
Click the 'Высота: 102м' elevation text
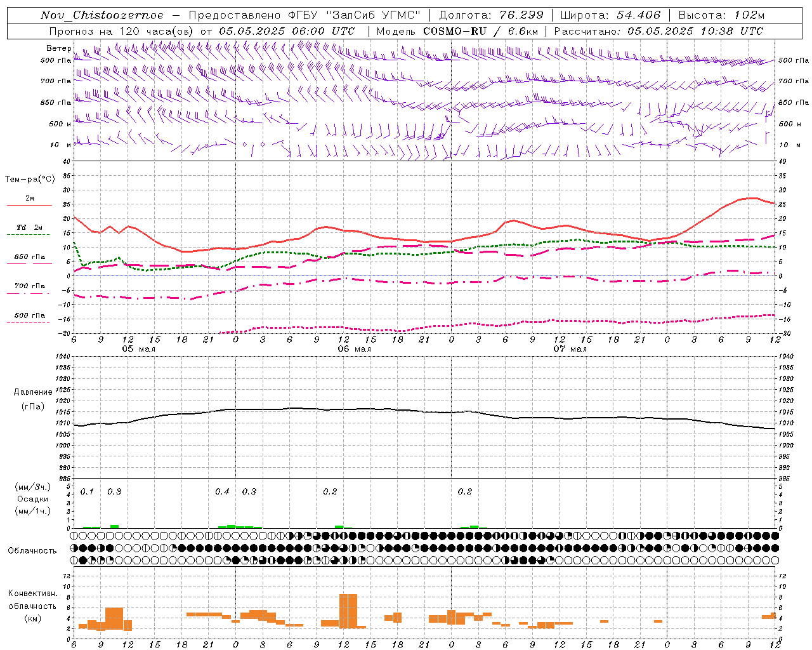[721, 15]
